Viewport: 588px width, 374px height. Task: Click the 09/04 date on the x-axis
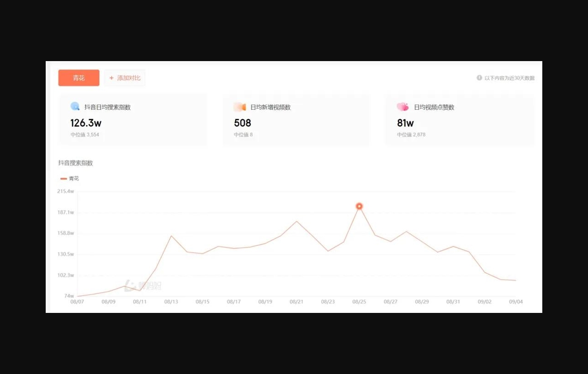(516, 301)
